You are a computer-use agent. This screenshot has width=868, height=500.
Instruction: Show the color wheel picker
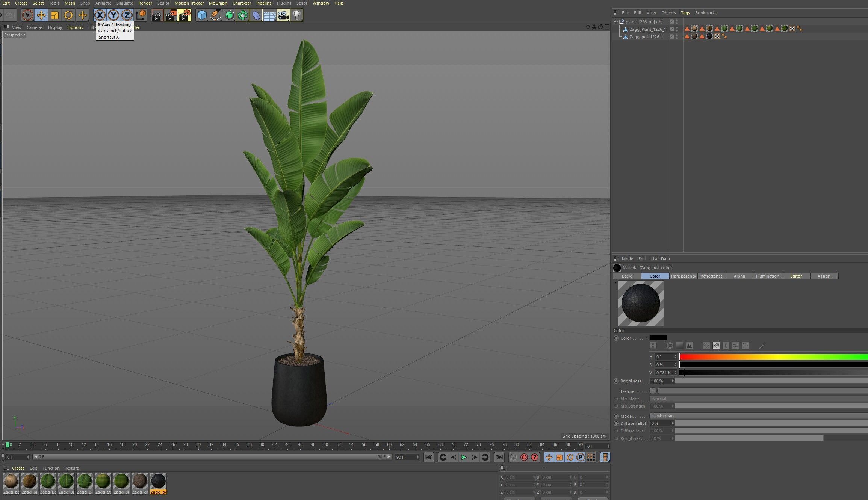(670, 346)
